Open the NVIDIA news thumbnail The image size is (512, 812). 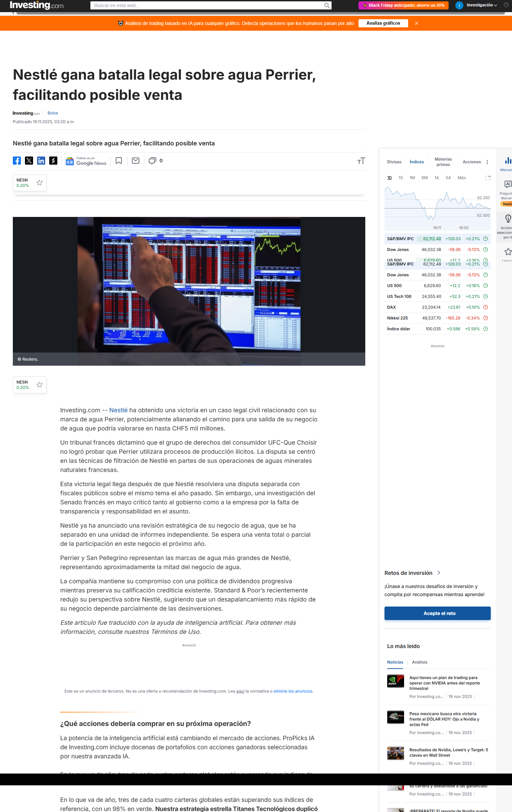point(396,681)
